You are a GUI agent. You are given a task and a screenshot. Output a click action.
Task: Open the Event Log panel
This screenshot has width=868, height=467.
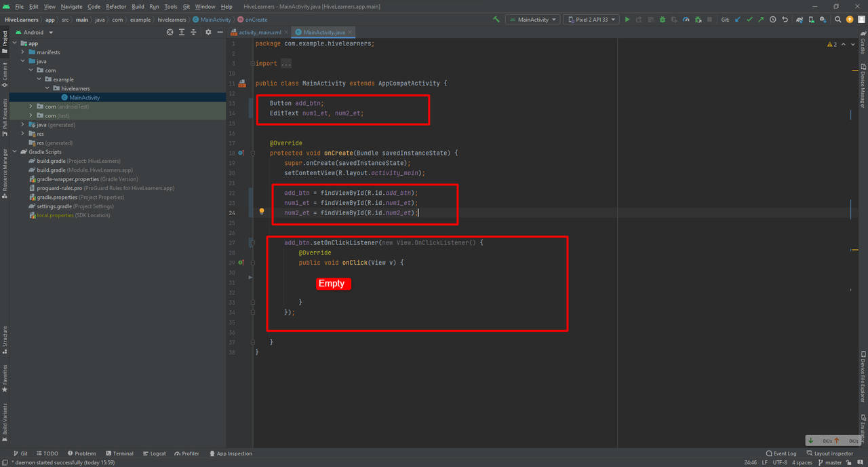click(781, 453)
